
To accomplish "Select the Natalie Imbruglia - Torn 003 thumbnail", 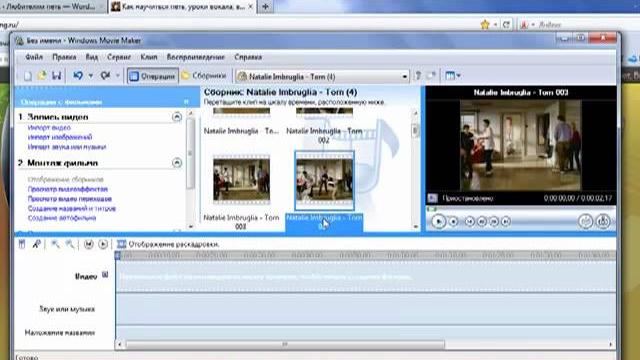I will (x=241, y=180).
